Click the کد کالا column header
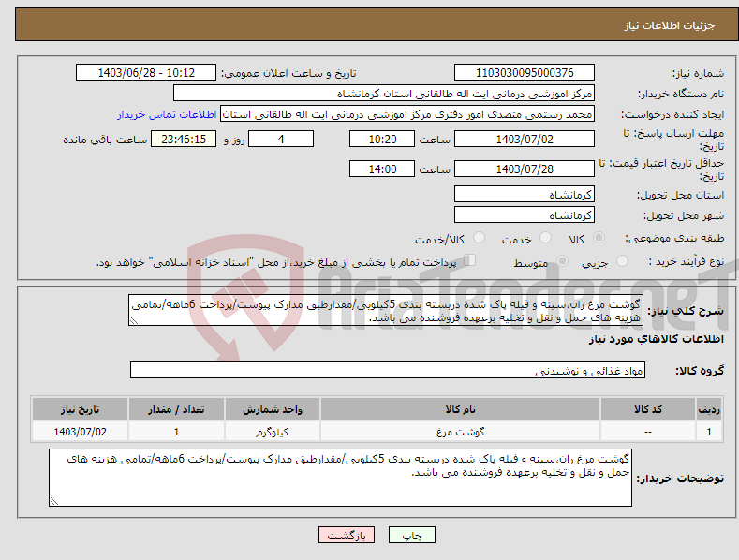 648,409
